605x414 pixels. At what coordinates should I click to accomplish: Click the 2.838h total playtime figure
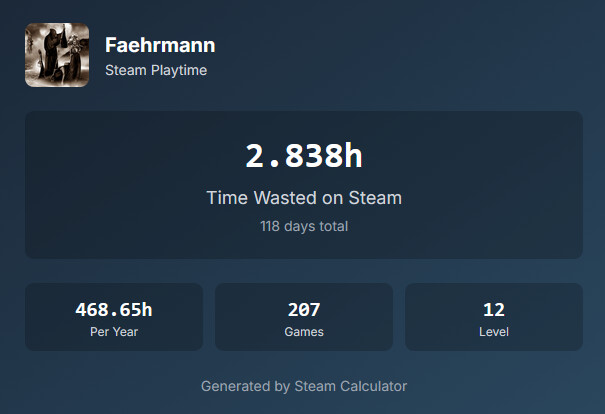(x=303, y=156)
